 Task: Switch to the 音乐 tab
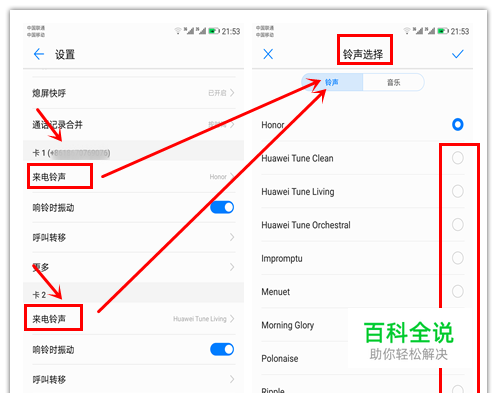tap(393, 82)
